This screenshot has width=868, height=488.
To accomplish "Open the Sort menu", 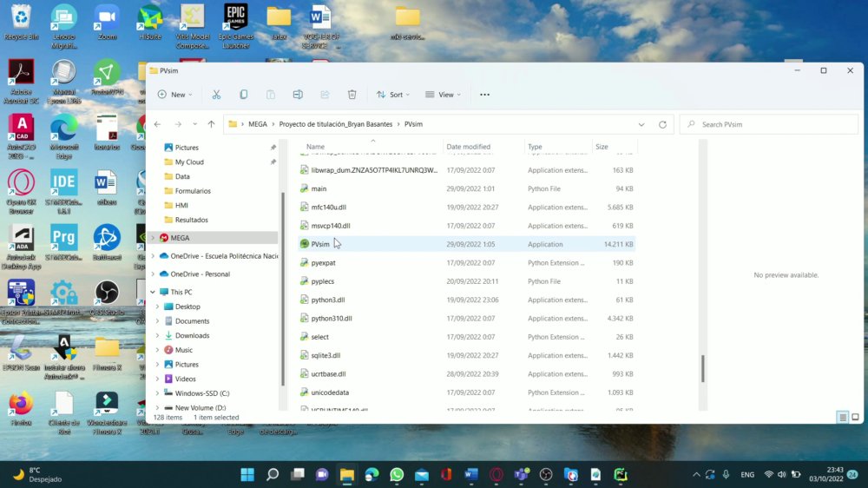I will click(x=393, y=95).
